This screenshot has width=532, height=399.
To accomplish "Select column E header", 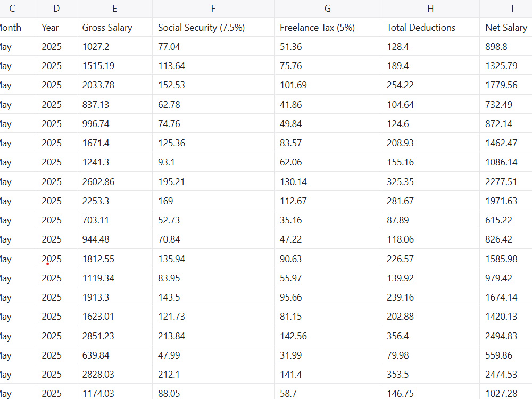I will 115,9.
